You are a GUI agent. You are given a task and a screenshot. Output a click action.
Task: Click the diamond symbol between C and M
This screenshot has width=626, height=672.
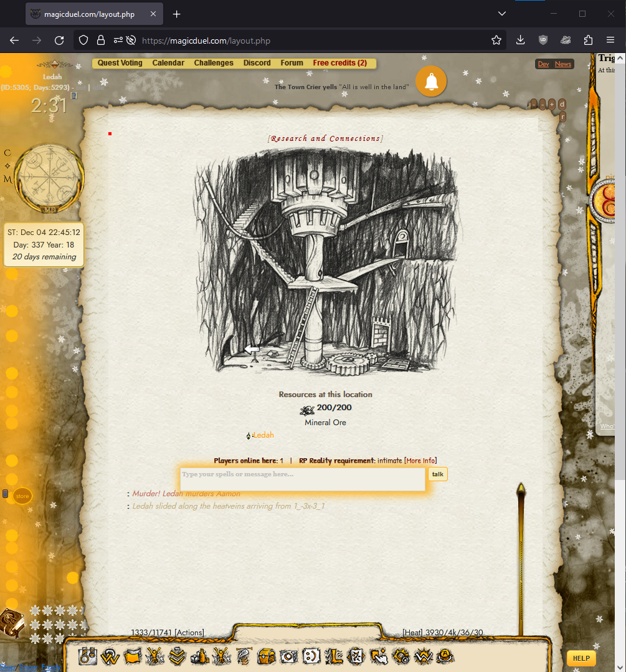tap(7, 166)
